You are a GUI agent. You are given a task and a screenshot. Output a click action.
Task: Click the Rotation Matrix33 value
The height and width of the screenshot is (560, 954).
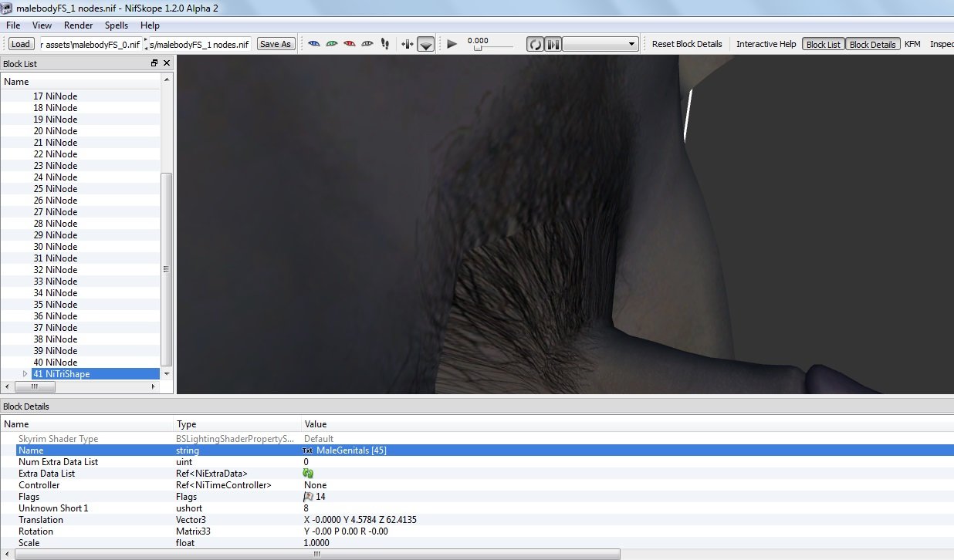pyautogui.click(x=346, y=531)
